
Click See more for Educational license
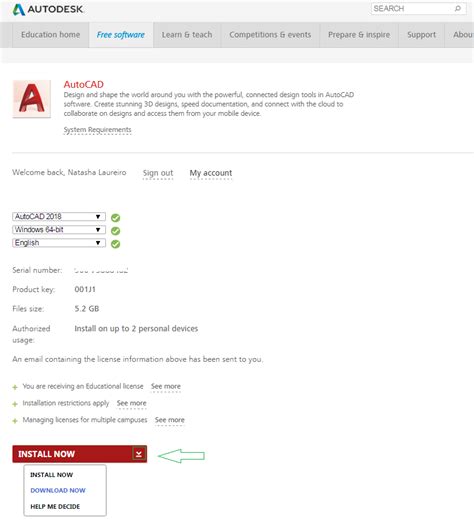[x=166, y=386]
